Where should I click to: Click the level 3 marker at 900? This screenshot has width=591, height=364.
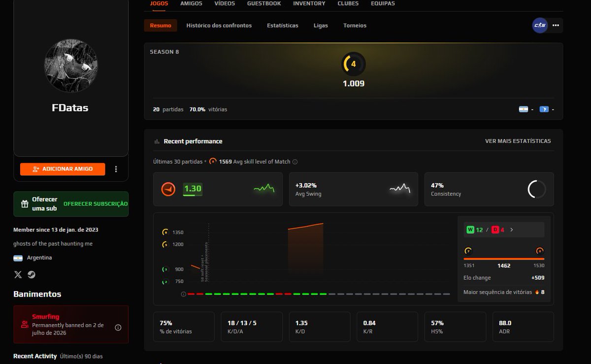[165, 269]
